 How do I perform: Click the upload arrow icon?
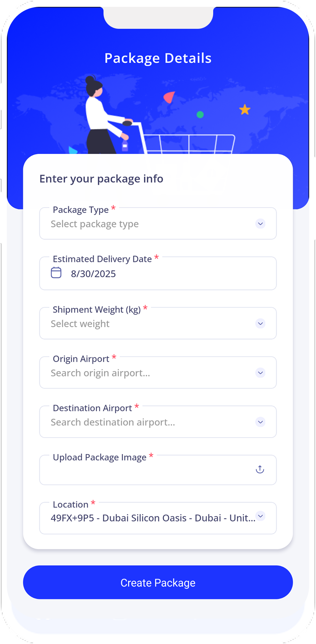tap(260, 469)
